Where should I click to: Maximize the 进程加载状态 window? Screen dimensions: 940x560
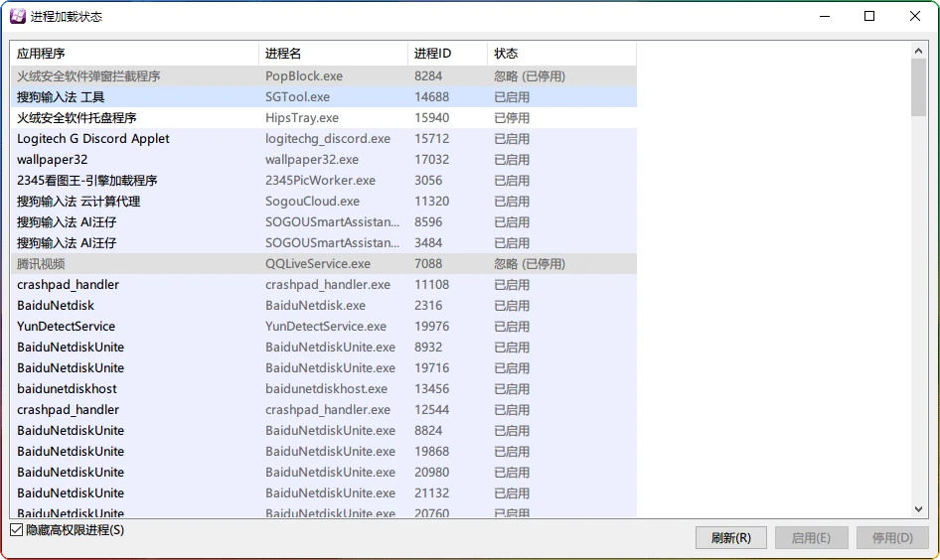point(869,16)
